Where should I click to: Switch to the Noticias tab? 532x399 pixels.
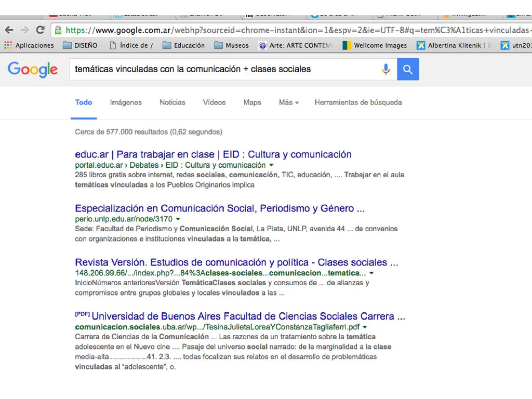[x=172, y=102]
